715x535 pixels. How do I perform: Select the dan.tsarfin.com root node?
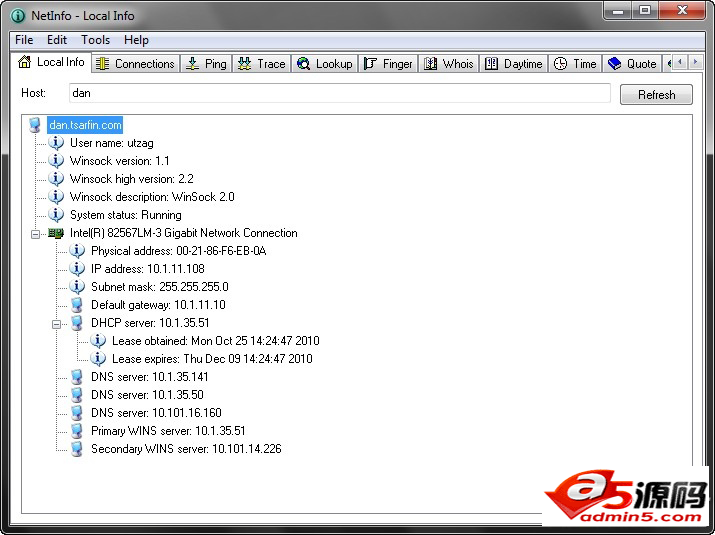85,125
